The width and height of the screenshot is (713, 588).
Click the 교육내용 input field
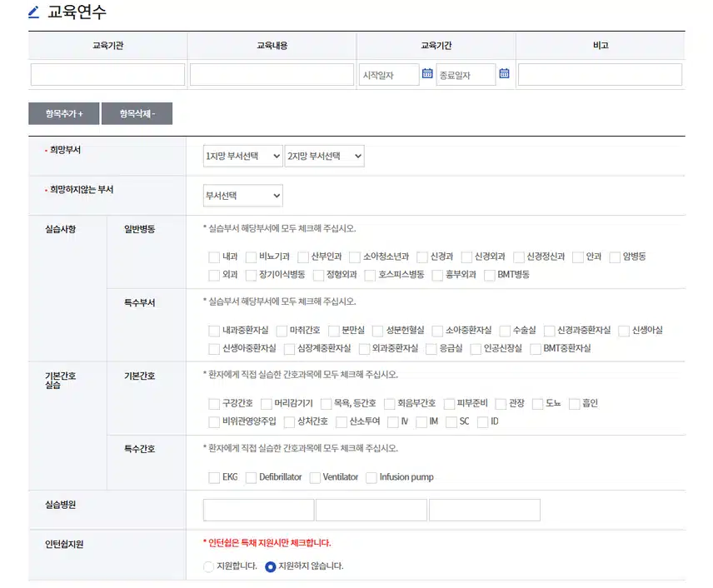click(272, 75)
